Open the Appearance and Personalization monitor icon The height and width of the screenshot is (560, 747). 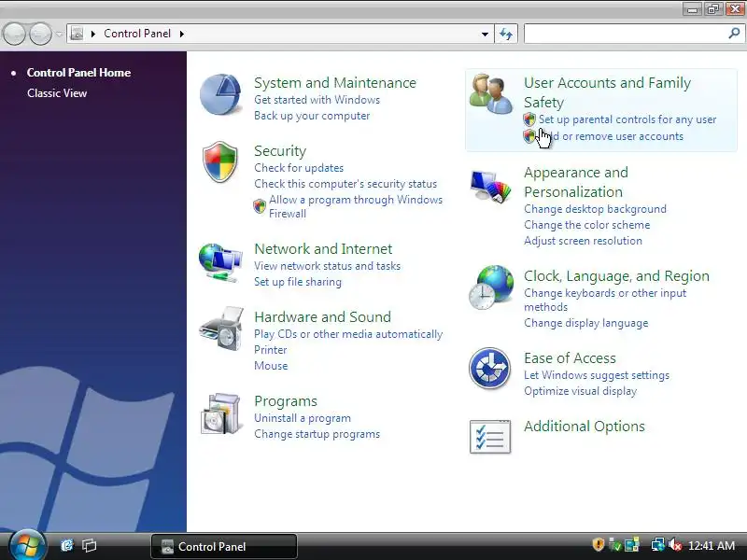490,186
